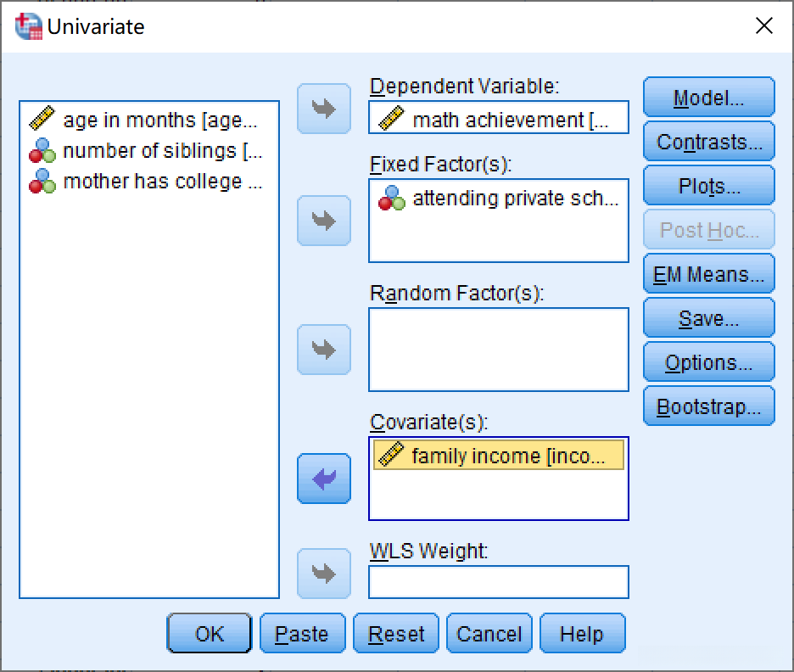This screenshot has height=672, width=794.
Task: Select the 'number of siblings' variable
Action: coord(148,151)
